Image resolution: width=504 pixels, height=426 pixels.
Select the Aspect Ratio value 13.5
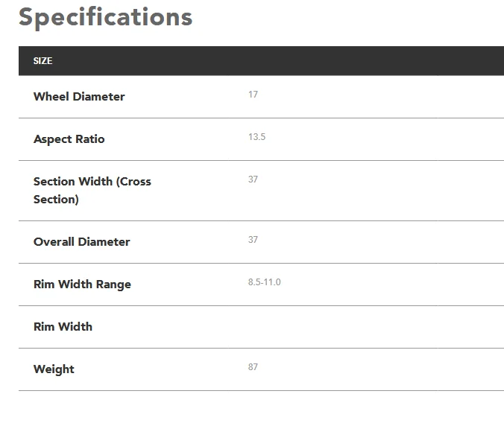coord(256,137)
